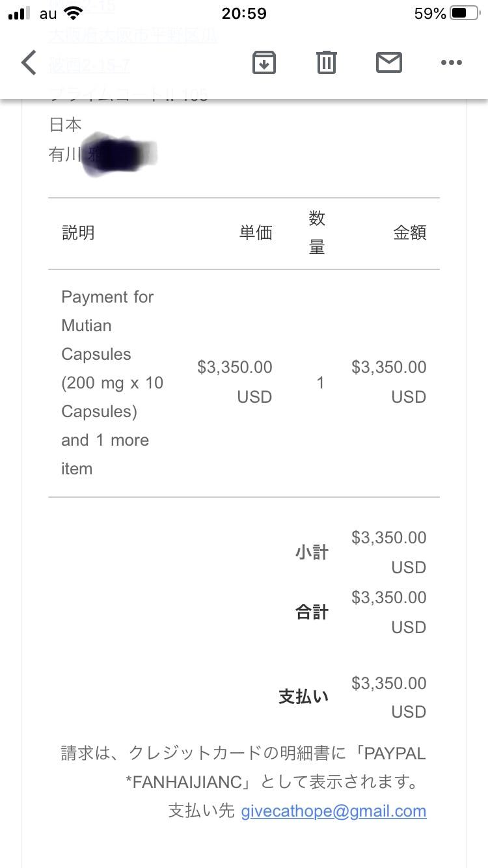Tap the back arrow icon
The width and height of the screenshot is (488, 868).
(29, 63)
